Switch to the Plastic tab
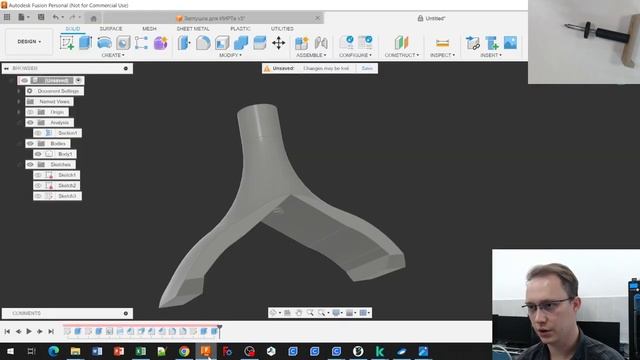This screenshot has height=360, width=640. [240, 29]
